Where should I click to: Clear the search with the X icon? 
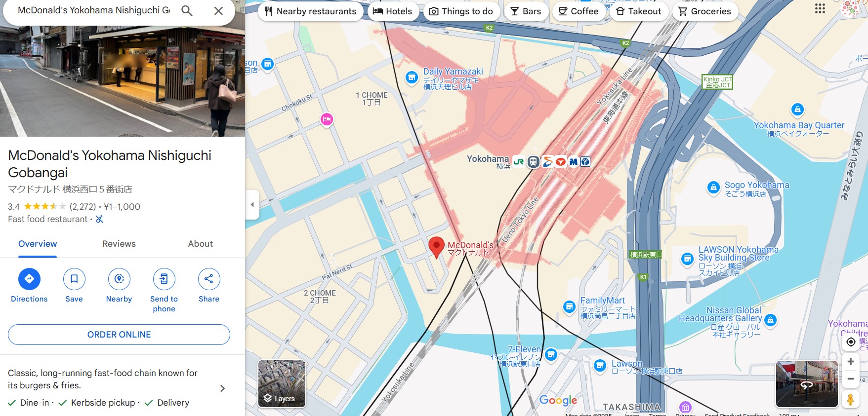pyautogui.click(x=218, y=10)
